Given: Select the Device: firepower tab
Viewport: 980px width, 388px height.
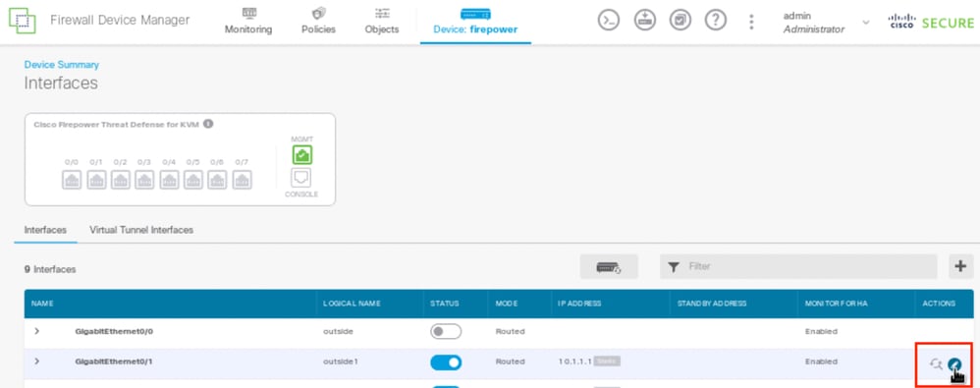Looking at the screenshot, I should pyautogui.click(x=475, y=22).
